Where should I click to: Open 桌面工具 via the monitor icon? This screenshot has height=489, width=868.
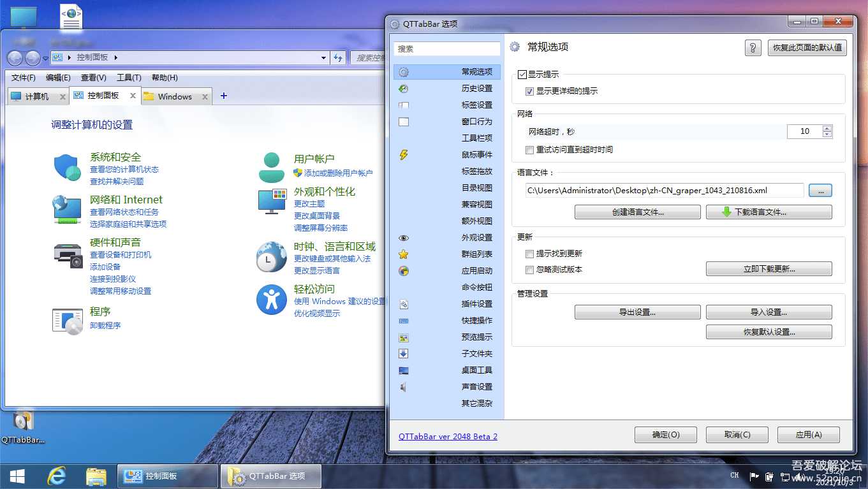click(x=403, y=370)
